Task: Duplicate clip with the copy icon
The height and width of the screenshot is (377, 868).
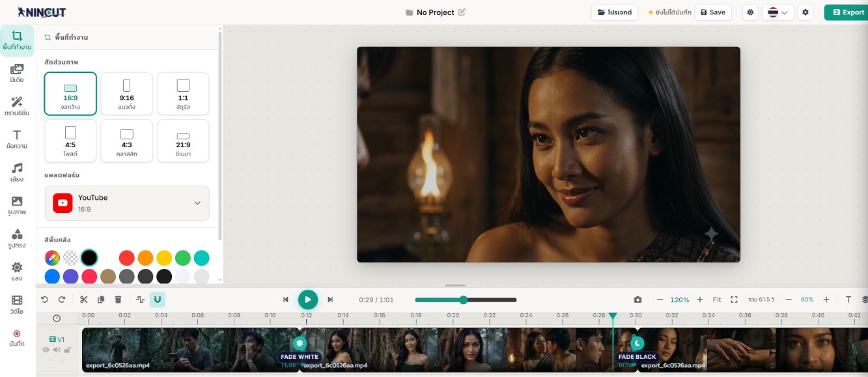Action: coord(101,300)
